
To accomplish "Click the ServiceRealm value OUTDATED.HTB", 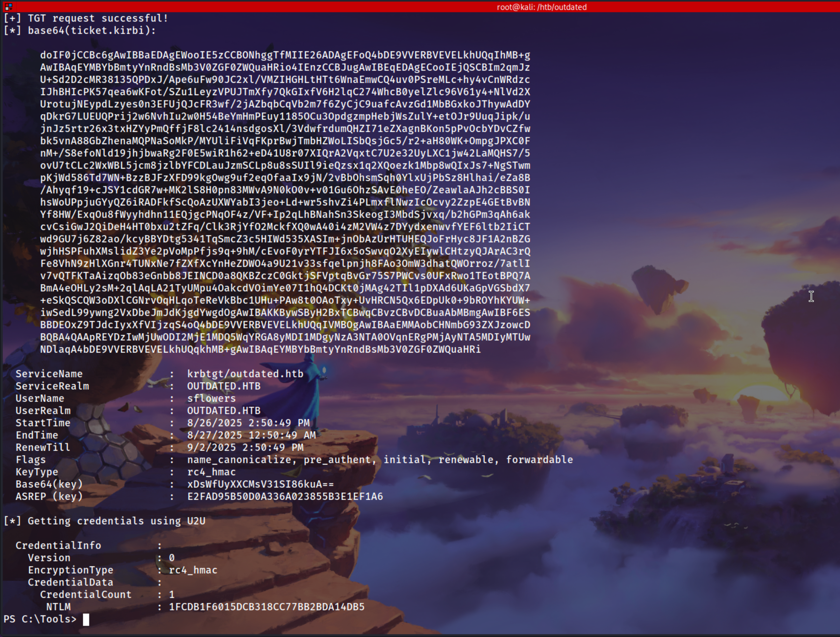I will pyautogui.click(x=224, y=386).
